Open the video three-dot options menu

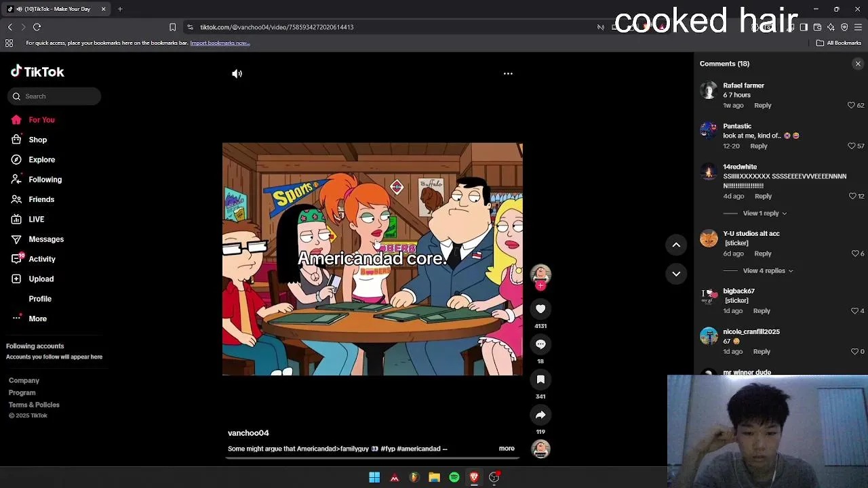point(508,73)
